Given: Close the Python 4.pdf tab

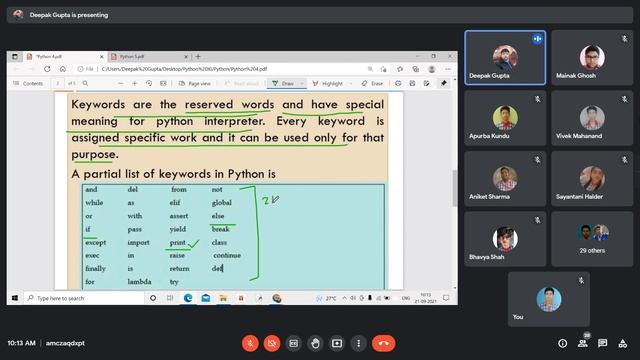Looking at the screenshot, I should point(102,57).
